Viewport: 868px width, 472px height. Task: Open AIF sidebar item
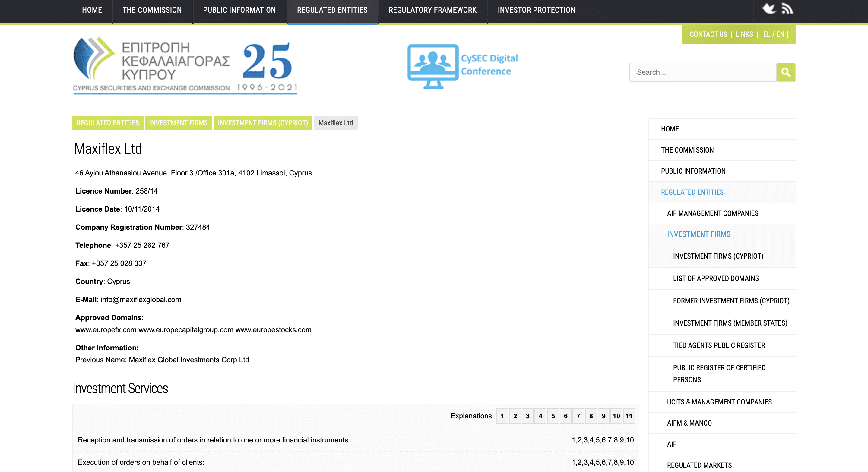coord(722,444)
